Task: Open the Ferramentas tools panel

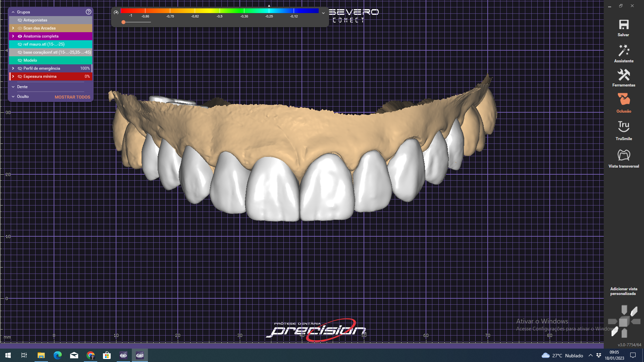Action: coord(624,75)
